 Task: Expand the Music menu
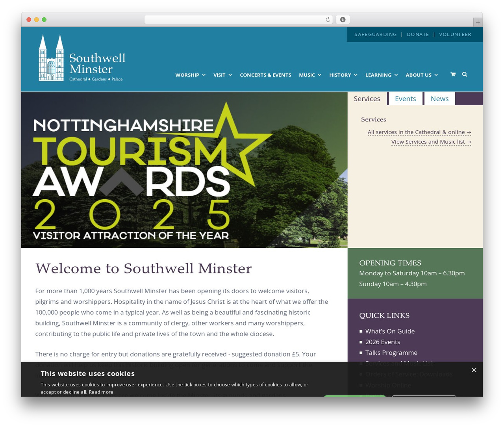[x=310, y=75]
